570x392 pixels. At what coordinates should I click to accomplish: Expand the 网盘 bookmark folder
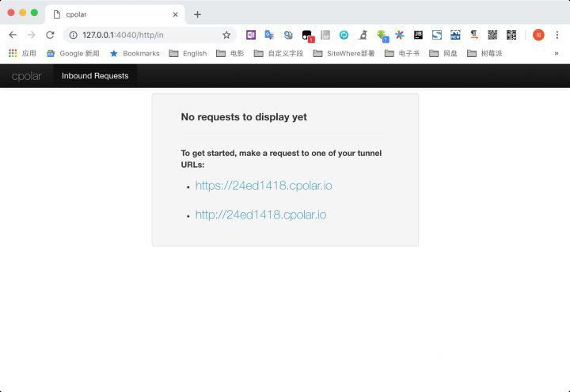point(443,54)
